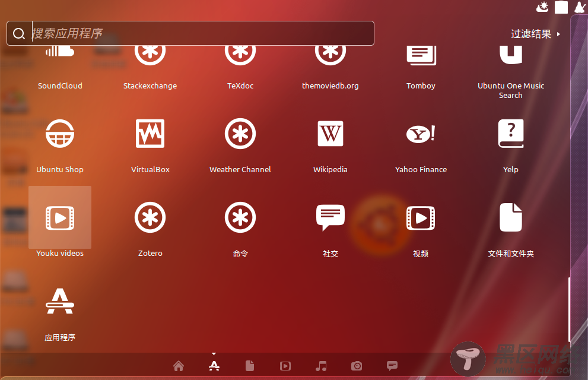This screenshot has height=380, width=588.
Task: Open the weather indicator in top panel
Action: coord(542,7)
